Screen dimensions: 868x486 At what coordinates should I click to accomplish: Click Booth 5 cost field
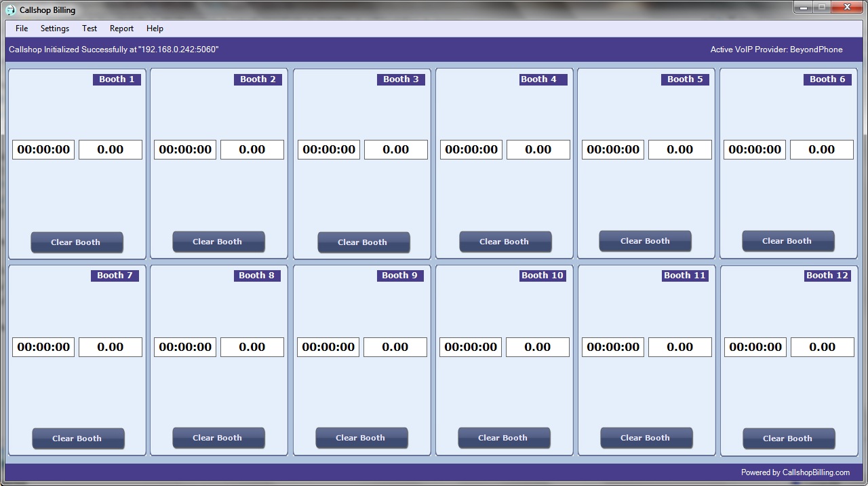[680, 149]
